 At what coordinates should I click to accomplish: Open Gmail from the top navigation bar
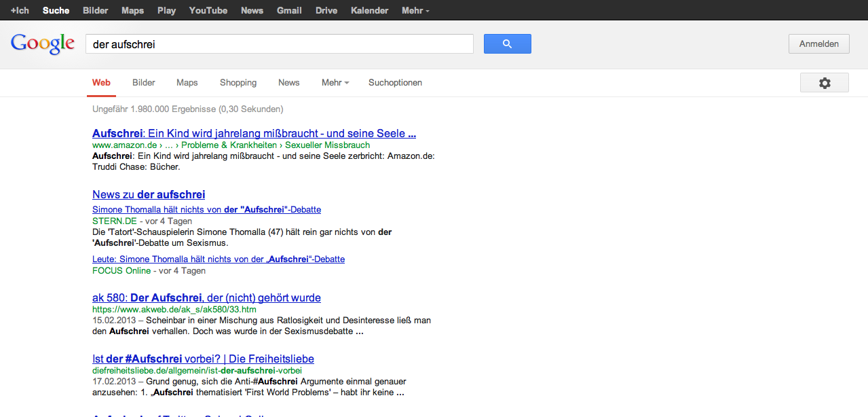[289, 10]
